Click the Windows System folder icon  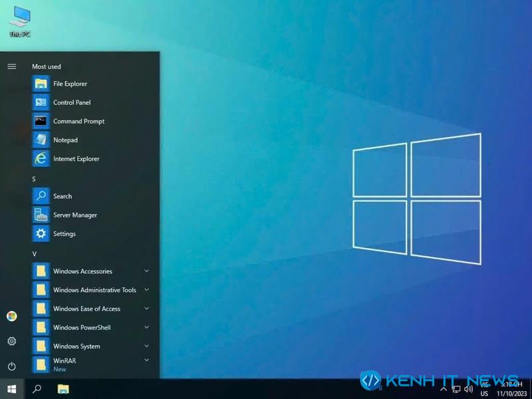pyautogui.click(x=41, y=346)
